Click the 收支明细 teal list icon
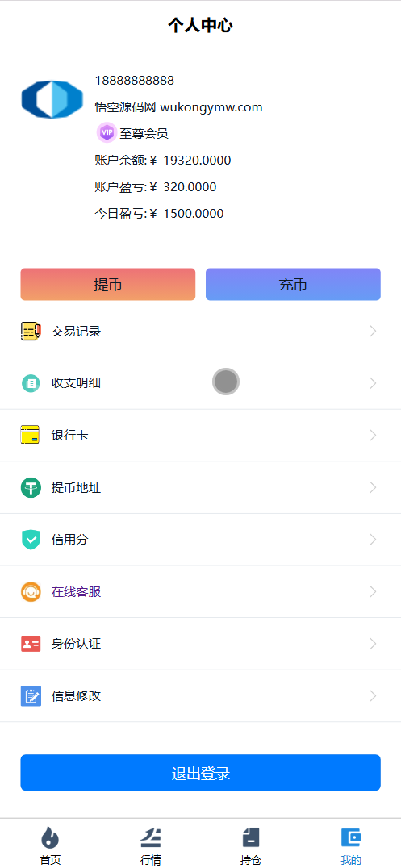This screenshot has width=401, height=868. (x=31, y=383)
